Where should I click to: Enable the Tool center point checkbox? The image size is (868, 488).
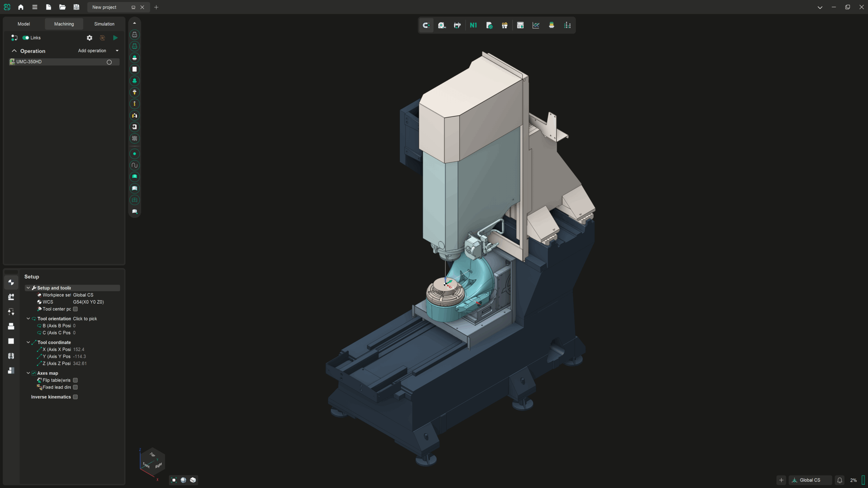point(75,309)
